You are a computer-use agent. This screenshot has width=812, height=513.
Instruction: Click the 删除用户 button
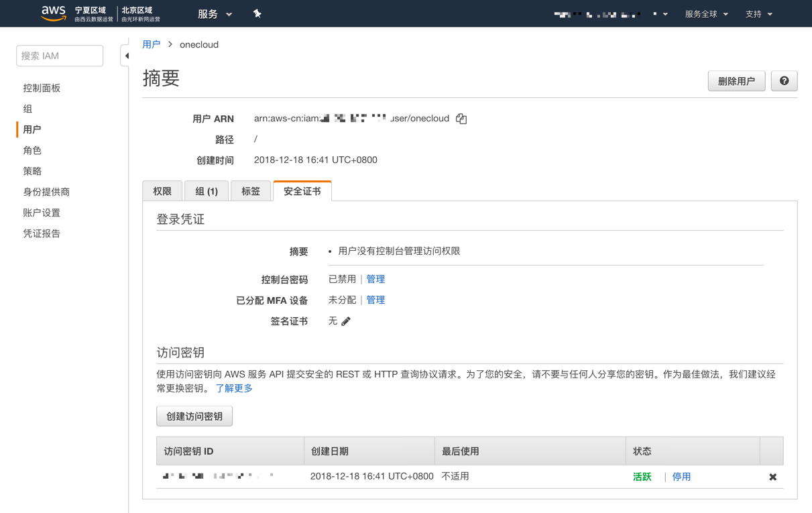tap(736, 81)
